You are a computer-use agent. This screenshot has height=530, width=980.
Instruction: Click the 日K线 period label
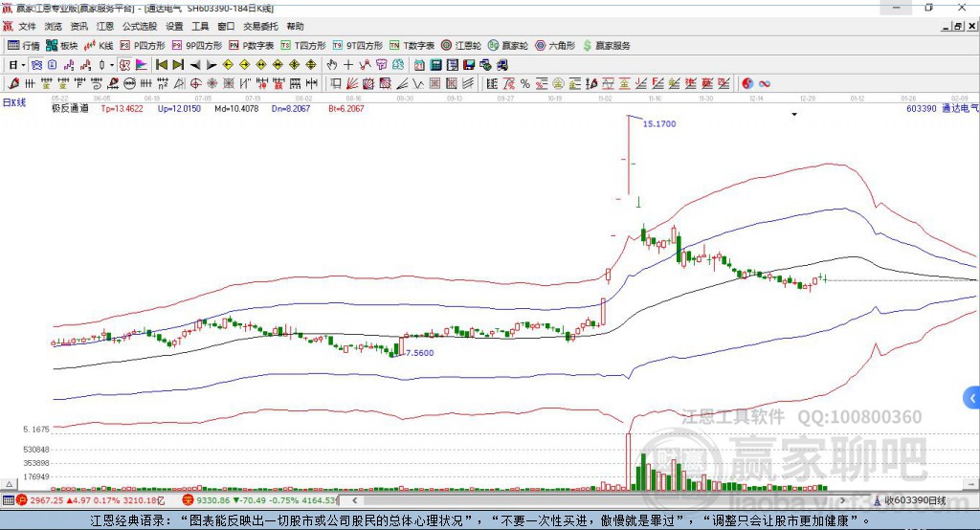14,102
